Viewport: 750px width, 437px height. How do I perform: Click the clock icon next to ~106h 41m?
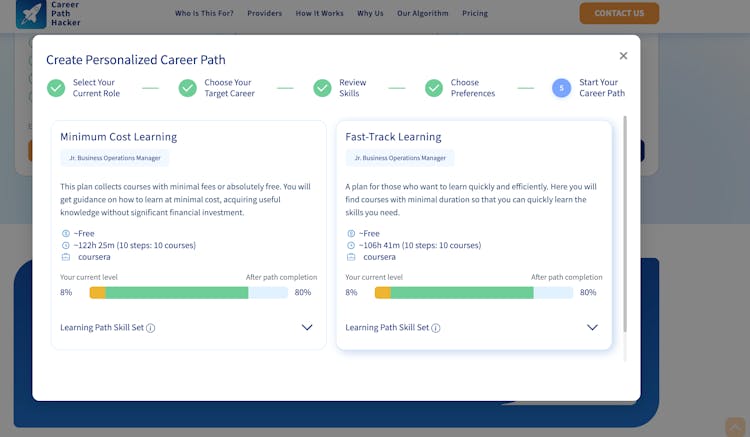pos(350,245)
